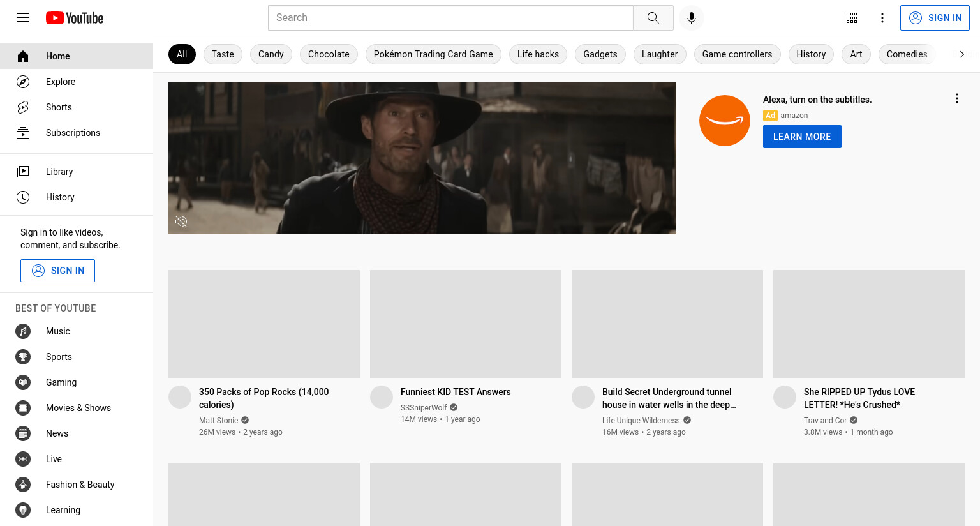Click the History clock icon in sidebar
Viewport: 980px width, 526px height.
point(23,197)
